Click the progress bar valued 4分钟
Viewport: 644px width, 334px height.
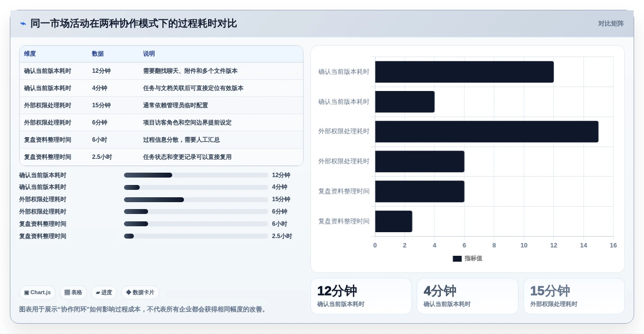pyautogui.click(x=196, y=187)
